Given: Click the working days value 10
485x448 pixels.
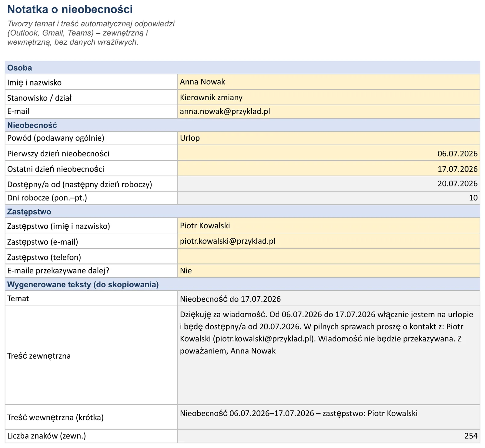Looking at the screenshot, I should pos(329,198).
